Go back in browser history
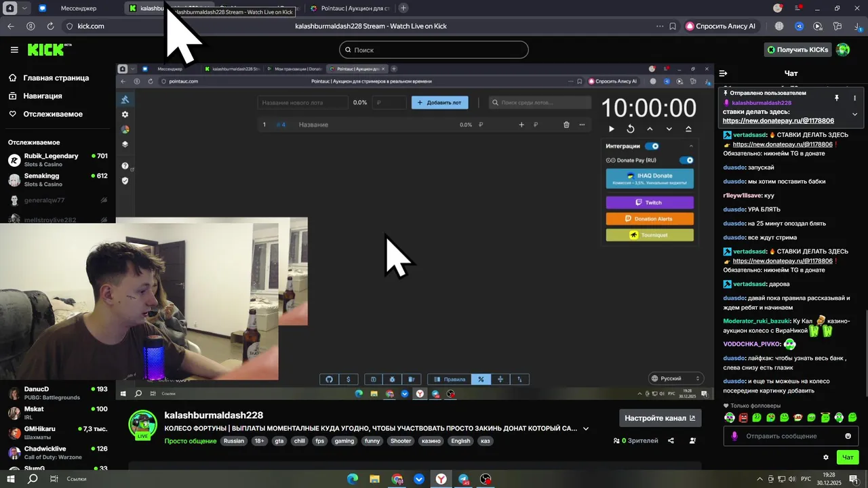 pyautogui.click(x=10, y=26)
